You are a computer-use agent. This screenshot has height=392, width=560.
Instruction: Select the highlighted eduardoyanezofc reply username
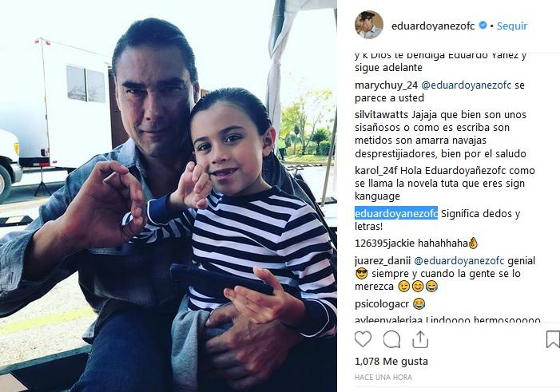396,213
